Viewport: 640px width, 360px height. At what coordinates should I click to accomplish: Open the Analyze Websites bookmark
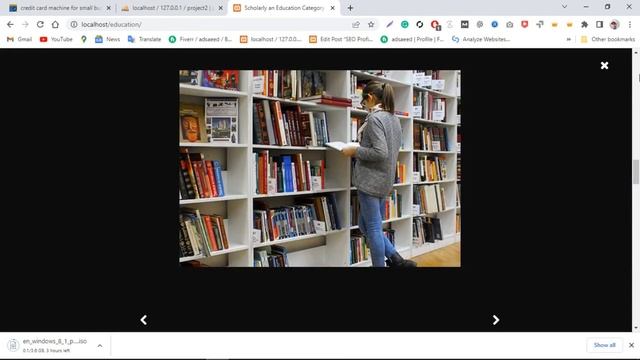(x=481, y=39)
